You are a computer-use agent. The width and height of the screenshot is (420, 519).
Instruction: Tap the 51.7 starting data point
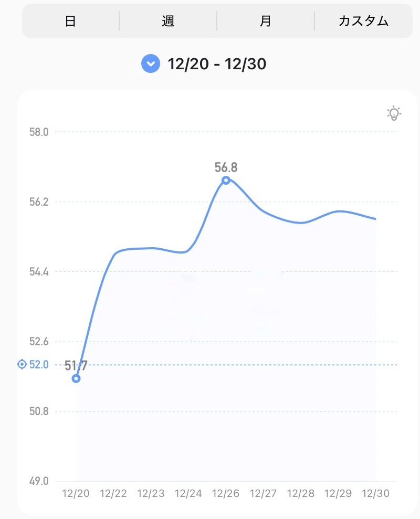pos(76,378)
